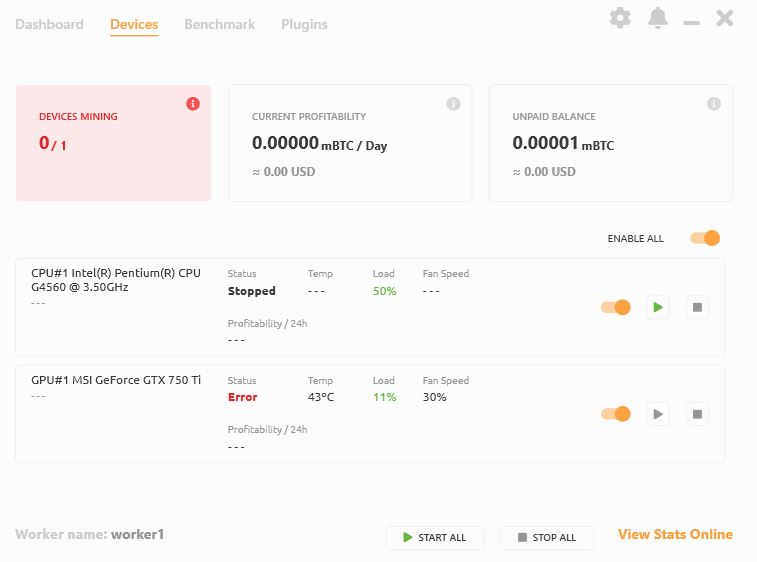The width and height of the screenshot is (757, 562).
Task: Start mining on GPU#1 GTX 750 Ti
Action: (x=658, y=414)
